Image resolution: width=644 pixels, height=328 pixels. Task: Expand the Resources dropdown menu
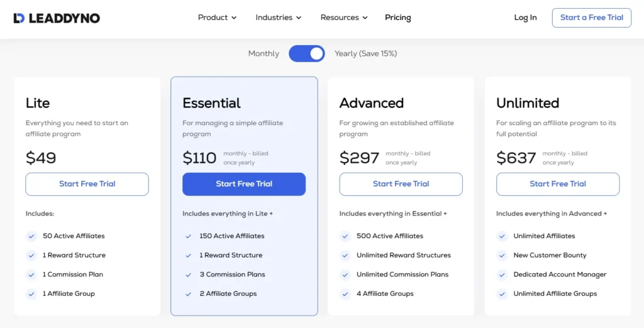343,18
